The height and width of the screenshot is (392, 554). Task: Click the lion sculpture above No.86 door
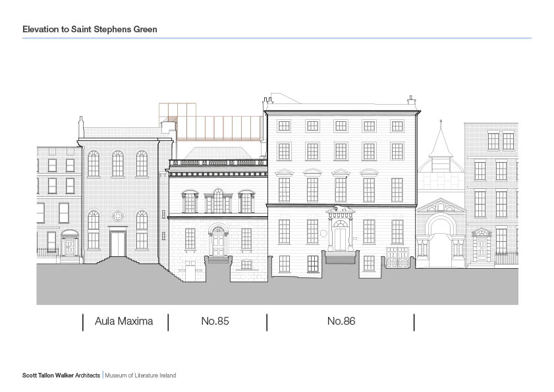(341, 208)
